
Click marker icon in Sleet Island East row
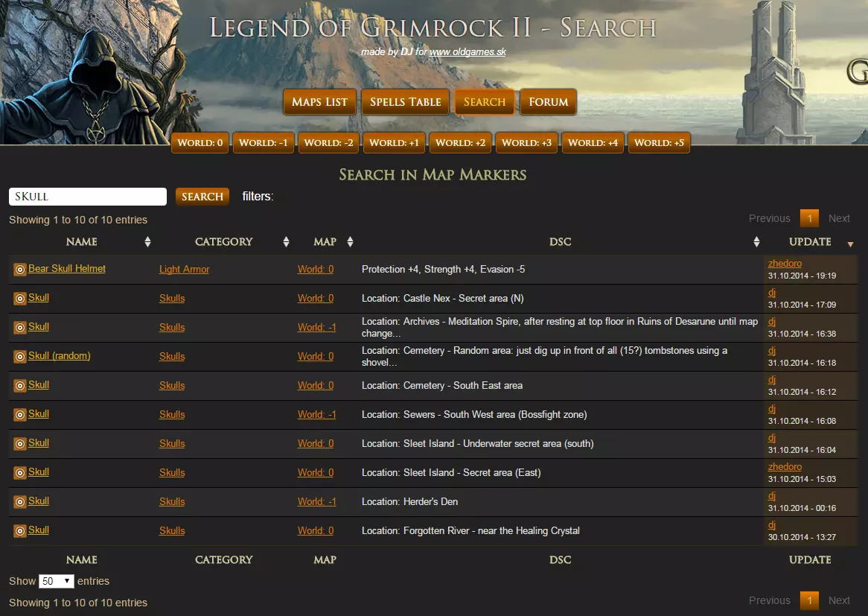tap(20, 472)
